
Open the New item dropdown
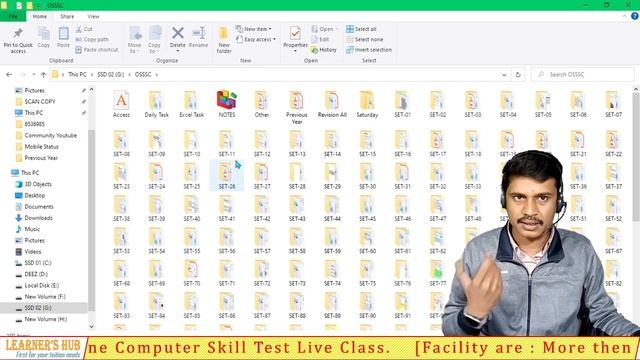click(254, 29)
